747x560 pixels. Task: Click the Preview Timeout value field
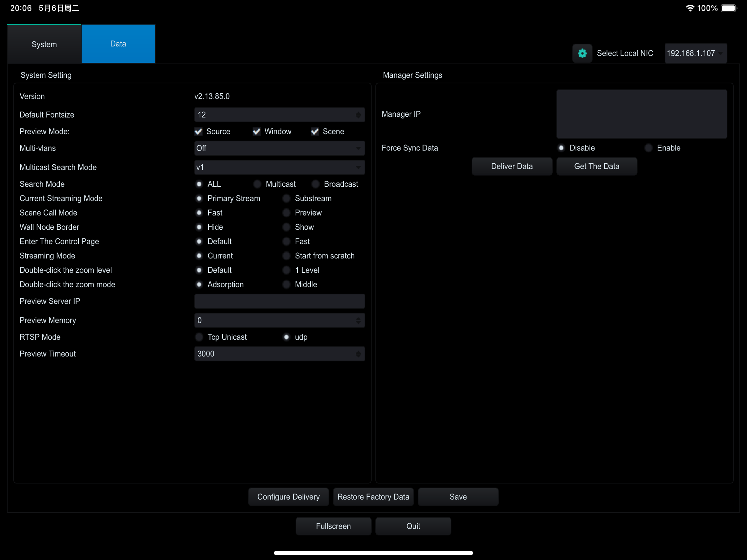click(279, 354)
